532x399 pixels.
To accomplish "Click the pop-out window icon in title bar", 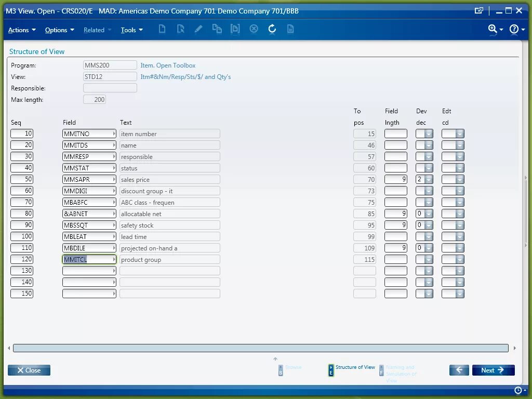I will point(478,11).
